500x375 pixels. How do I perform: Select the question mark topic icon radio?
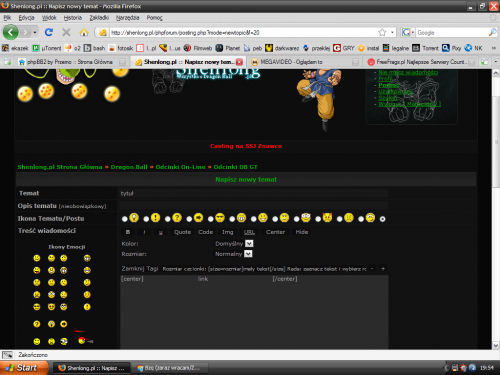pos(168,219)
